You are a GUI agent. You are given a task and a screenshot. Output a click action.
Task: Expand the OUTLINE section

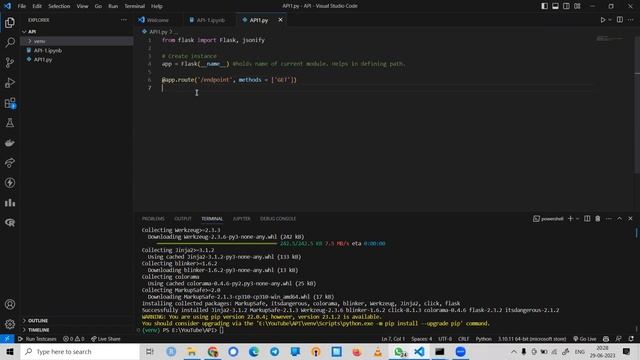[77, 321]
